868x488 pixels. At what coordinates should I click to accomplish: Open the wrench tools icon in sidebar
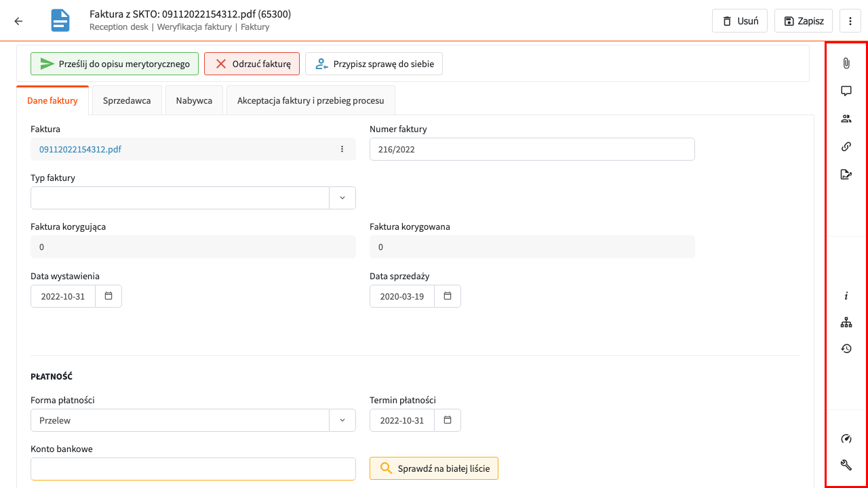coord(846,465)
